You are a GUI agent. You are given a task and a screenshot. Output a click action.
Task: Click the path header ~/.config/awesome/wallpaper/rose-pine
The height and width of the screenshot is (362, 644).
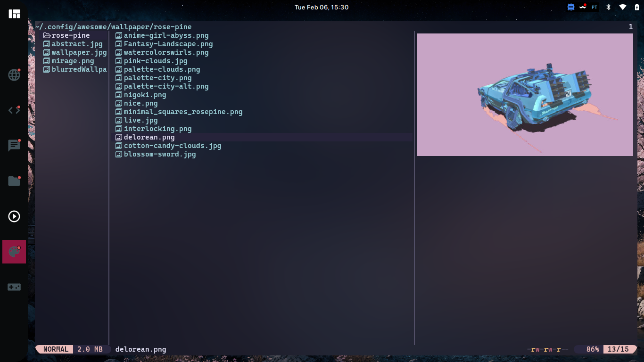click(x=113, y=27)
